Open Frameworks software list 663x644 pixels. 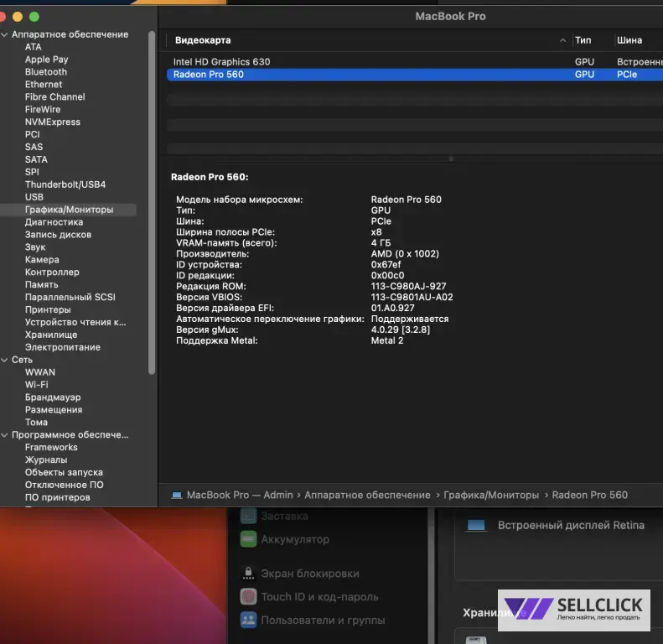(51, 448)
